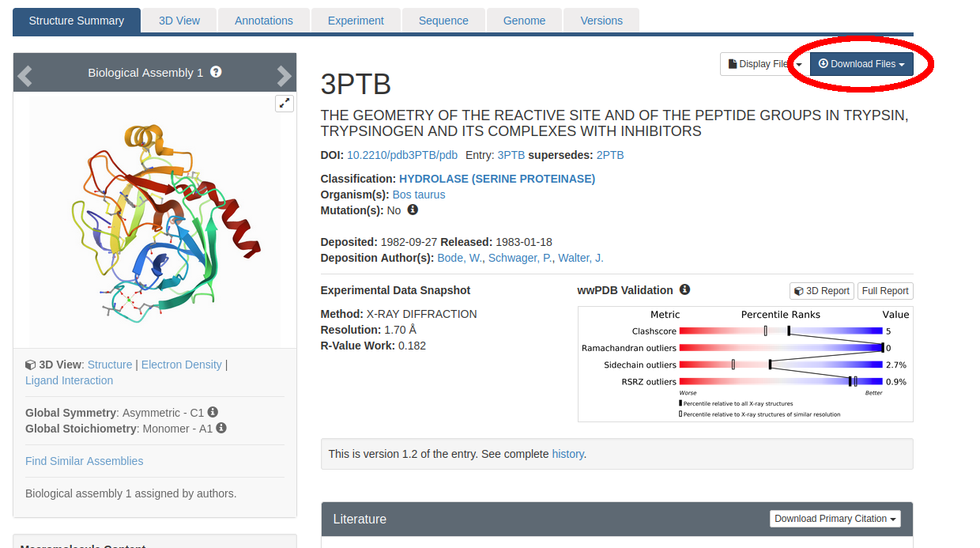The width and height of the screenshot is (980, 548).
Task: Switch to the 3D View tab
Action: point(179,21)
